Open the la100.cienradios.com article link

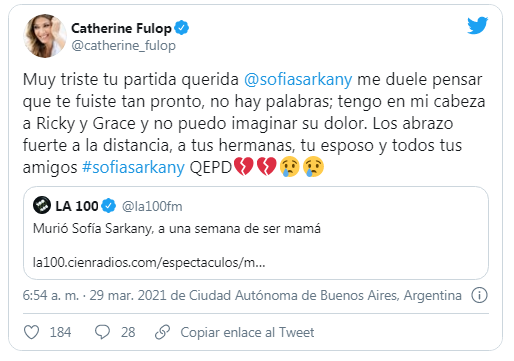(149, 263)
